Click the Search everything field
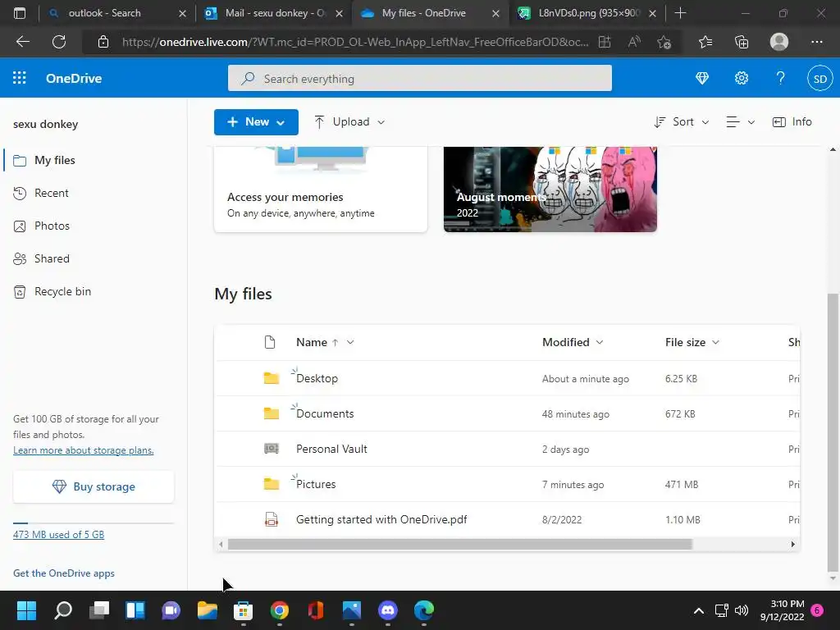This screenshot has height=630, width=840. (419, 79)
